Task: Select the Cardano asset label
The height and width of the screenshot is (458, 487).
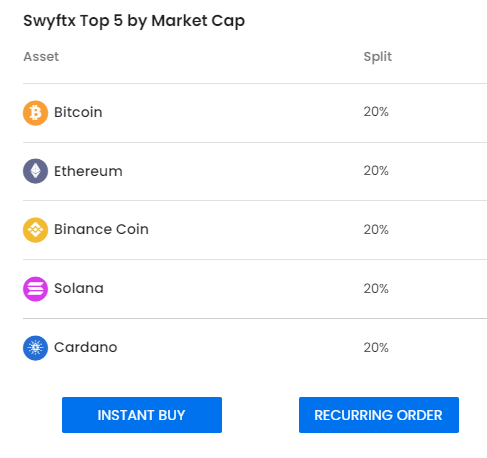Action: pyautogui.click(x=86, y=347)
